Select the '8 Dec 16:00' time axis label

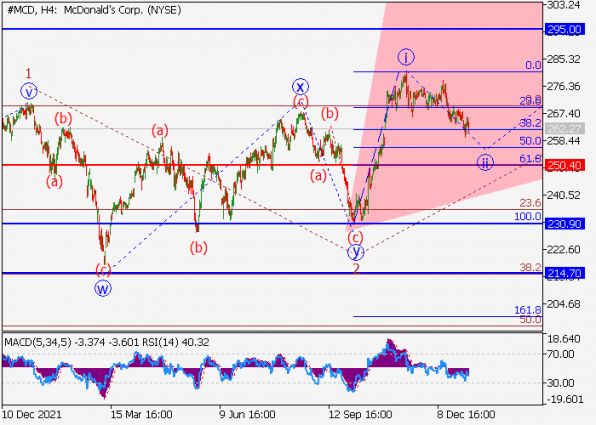(x=466, y=414)
